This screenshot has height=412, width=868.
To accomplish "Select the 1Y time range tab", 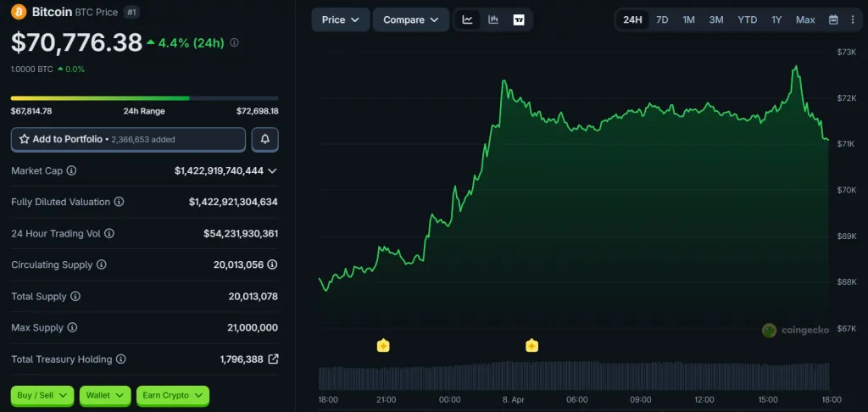I will click(776, 20).
